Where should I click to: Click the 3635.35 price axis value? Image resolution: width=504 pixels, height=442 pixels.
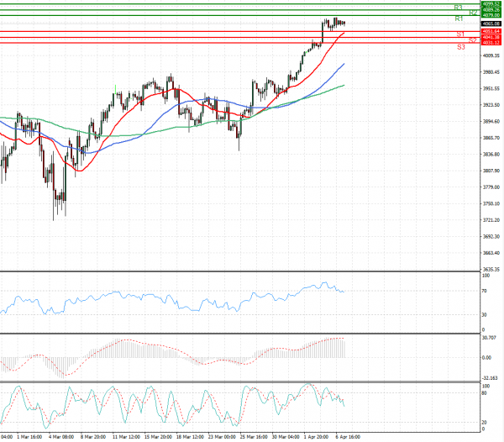[491, 269]
